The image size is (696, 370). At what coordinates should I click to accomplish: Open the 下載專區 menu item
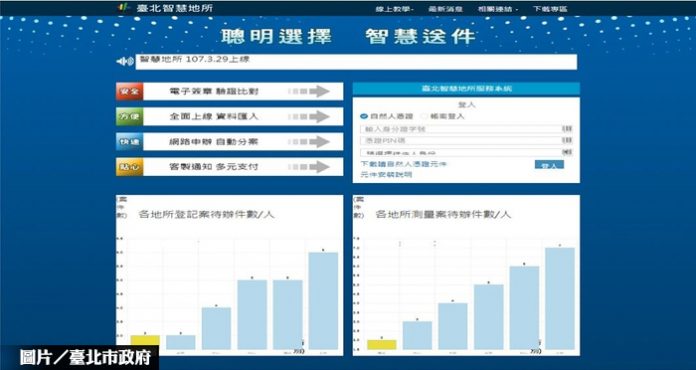[550, 9]
